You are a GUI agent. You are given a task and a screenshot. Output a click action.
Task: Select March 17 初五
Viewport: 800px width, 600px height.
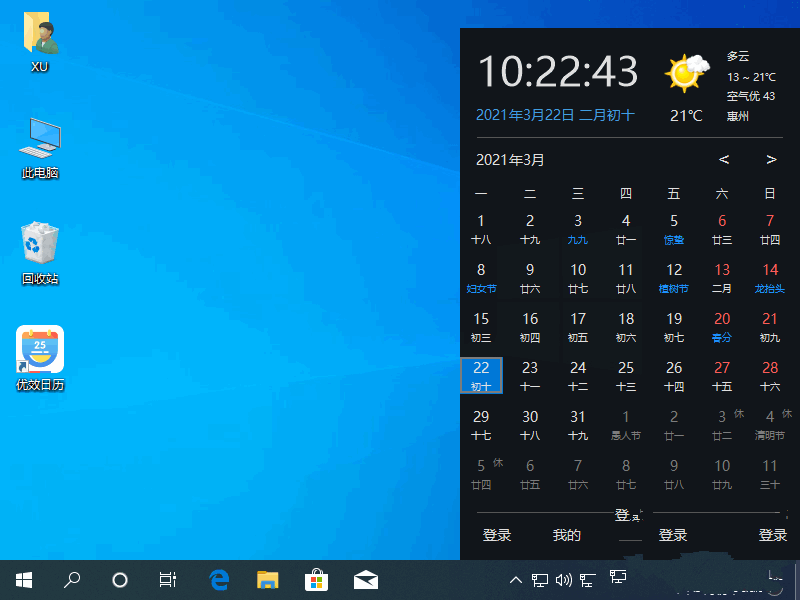[578, 327]
